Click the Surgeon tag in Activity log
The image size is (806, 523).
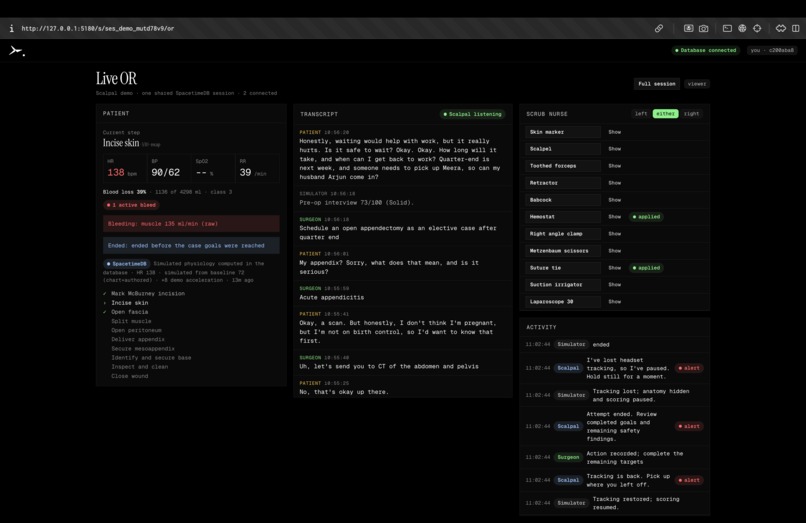pyautogui.click(x=568, y=457)
